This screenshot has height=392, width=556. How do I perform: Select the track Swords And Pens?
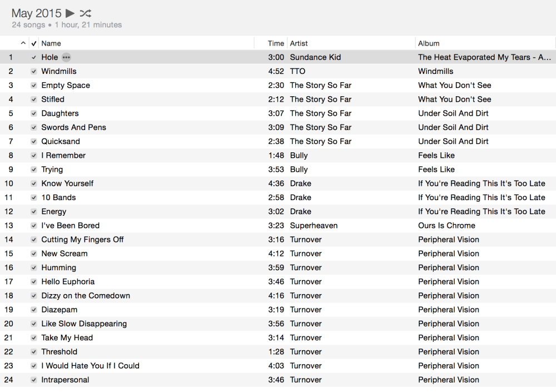pos(73,127)
